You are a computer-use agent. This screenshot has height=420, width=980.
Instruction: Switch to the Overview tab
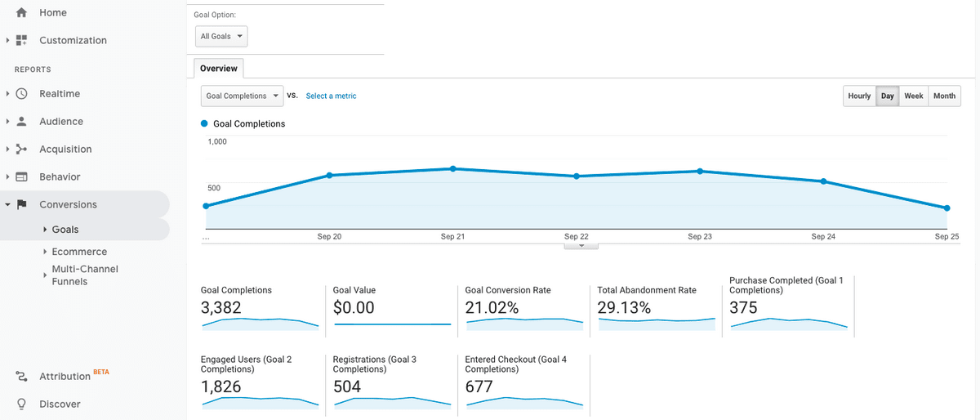click(x=219, y=69)
